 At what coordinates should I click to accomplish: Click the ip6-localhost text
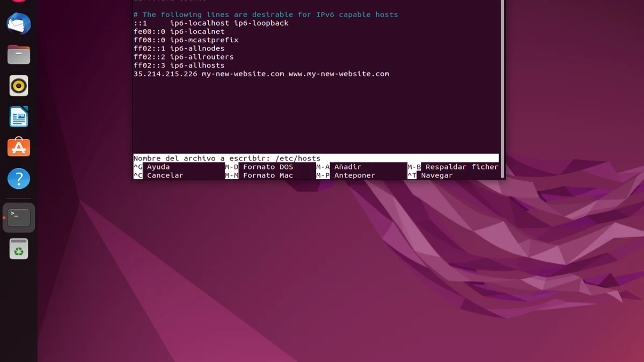(x=200, y=23)
